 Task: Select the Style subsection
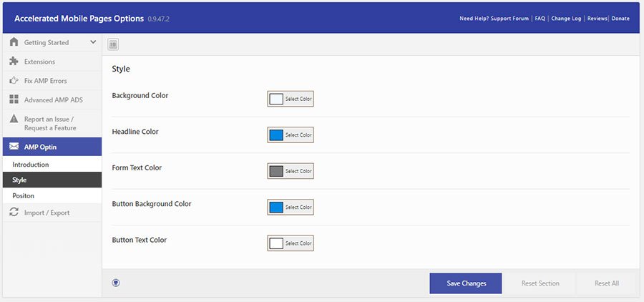(52, 180)
